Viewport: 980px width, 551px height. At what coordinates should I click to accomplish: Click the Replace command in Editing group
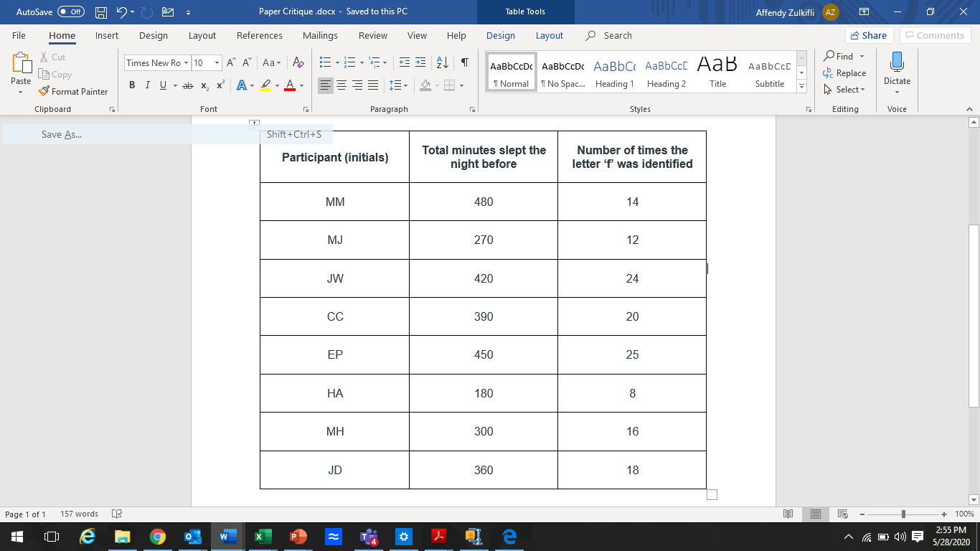844,73
